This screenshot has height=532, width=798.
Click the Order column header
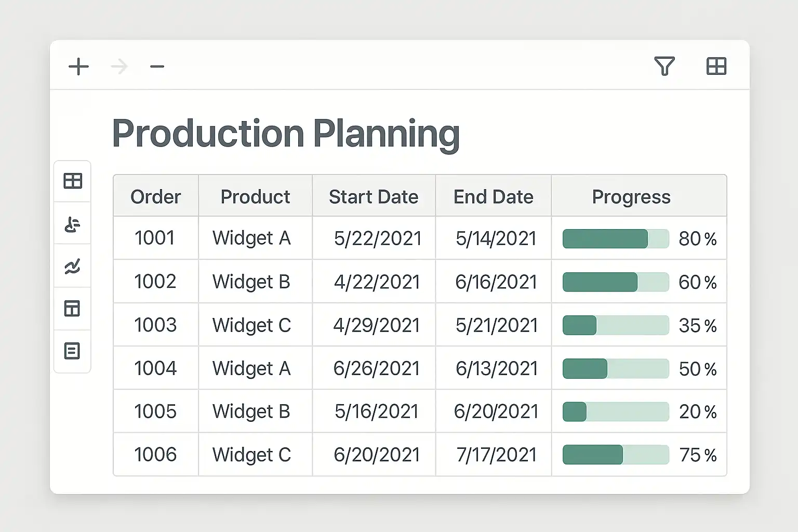click(x=155, y=197)
